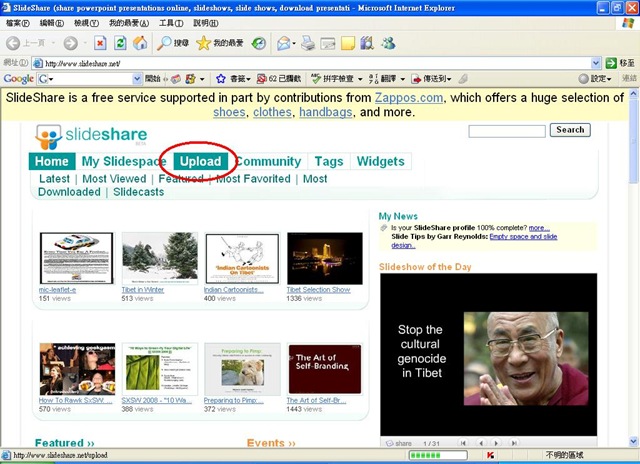This screenshot has width=640, height=464.
Task: Click the Go button's green arrow icon
Action: [x=611, y=63]
